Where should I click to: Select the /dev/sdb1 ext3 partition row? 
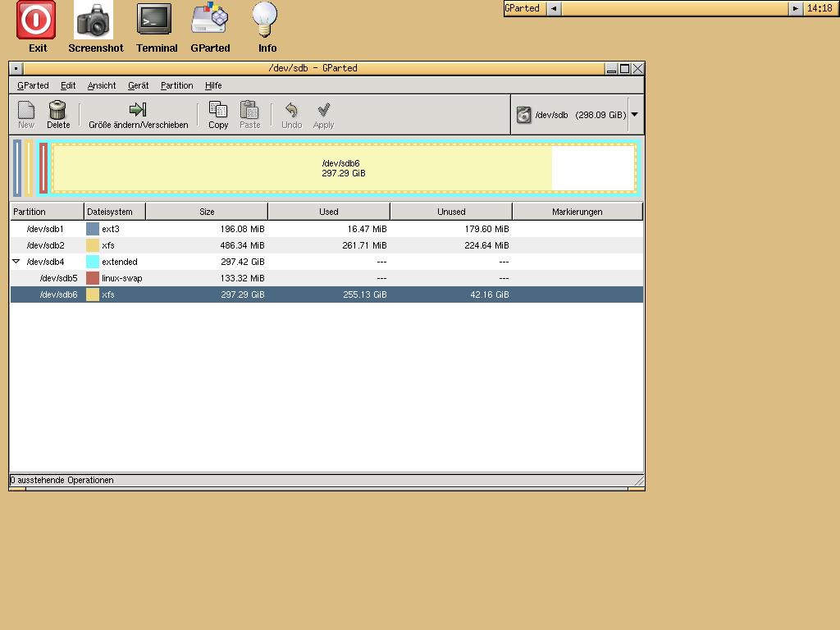[x=246, y=229]
